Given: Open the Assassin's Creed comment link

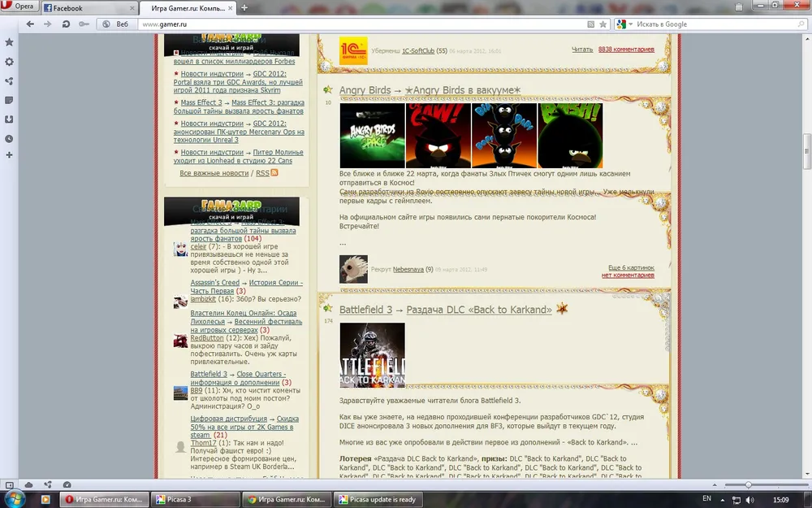Looking at the screenshot, I should pos(214,283).
